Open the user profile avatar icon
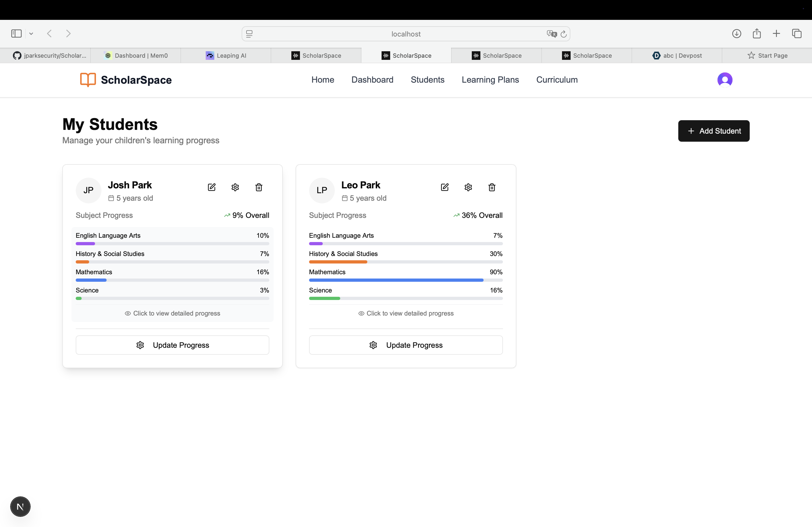This screenshot has width=812, height=527. (725, 80)
